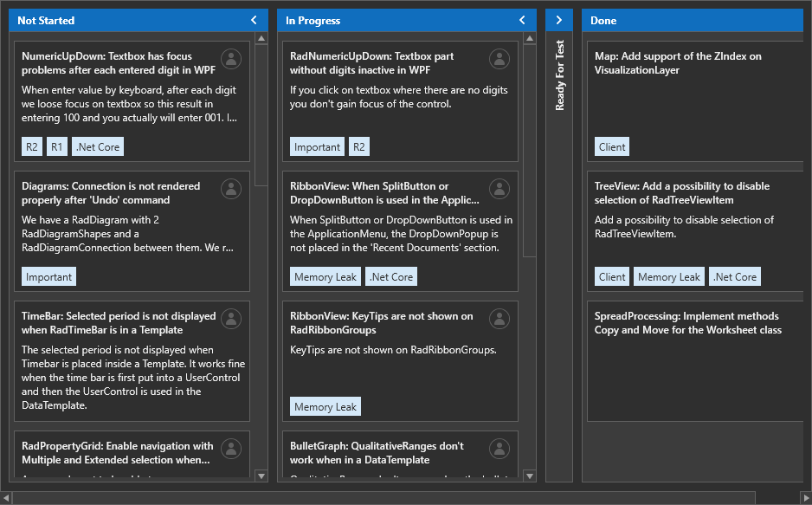
Task: Click avatar icon on BulletGraph QualitativeRanges card
Action: 499,449
